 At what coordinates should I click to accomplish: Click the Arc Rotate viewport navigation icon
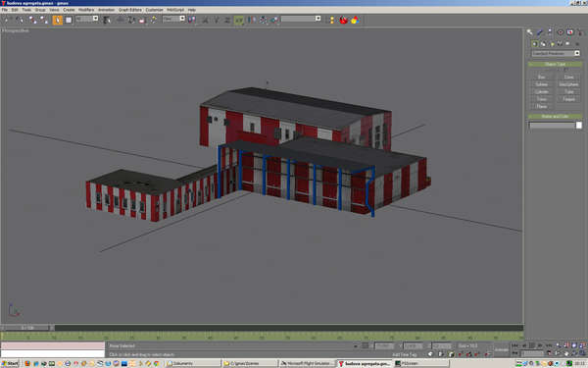pyautogui.click(x=574, y=353)
